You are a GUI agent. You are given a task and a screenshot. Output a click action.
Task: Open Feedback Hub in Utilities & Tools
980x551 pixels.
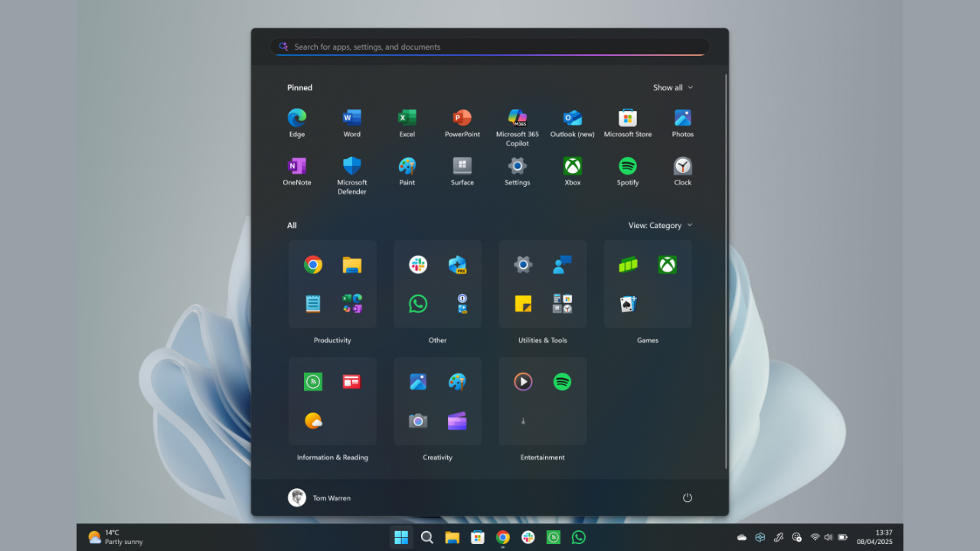pos(562,265)
